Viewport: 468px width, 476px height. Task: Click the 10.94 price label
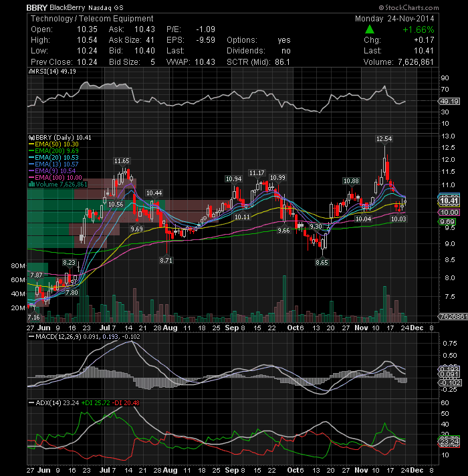pos(233,179)
